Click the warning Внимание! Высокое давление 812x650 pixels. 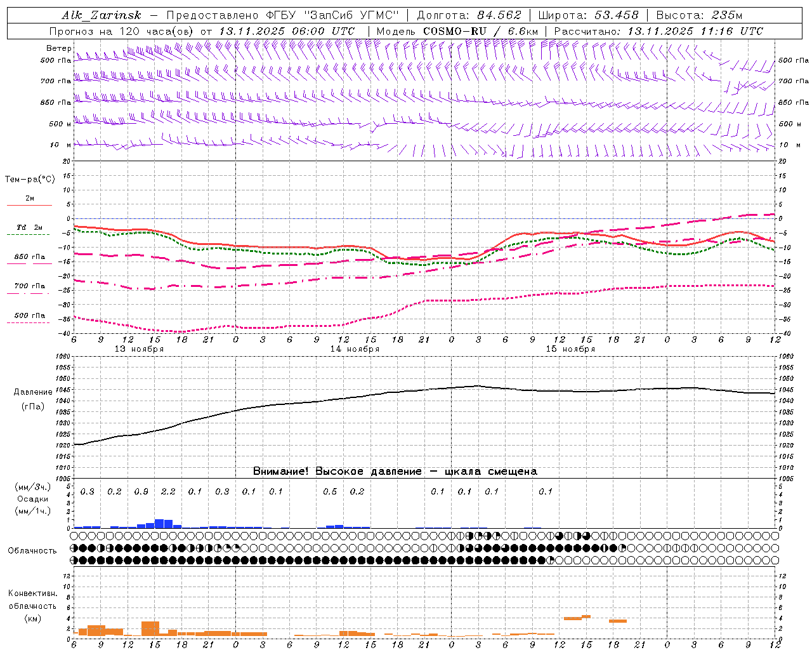[x=337, y=472]
